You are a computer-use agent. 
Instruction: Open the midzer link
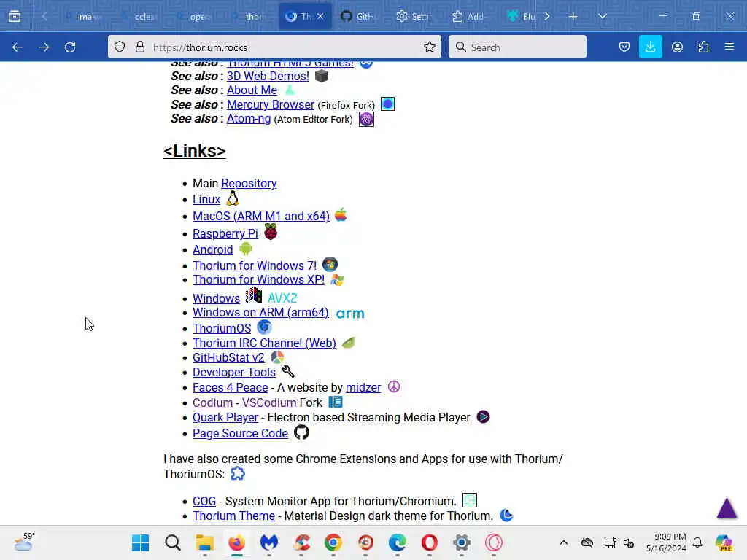coord(363,388)
